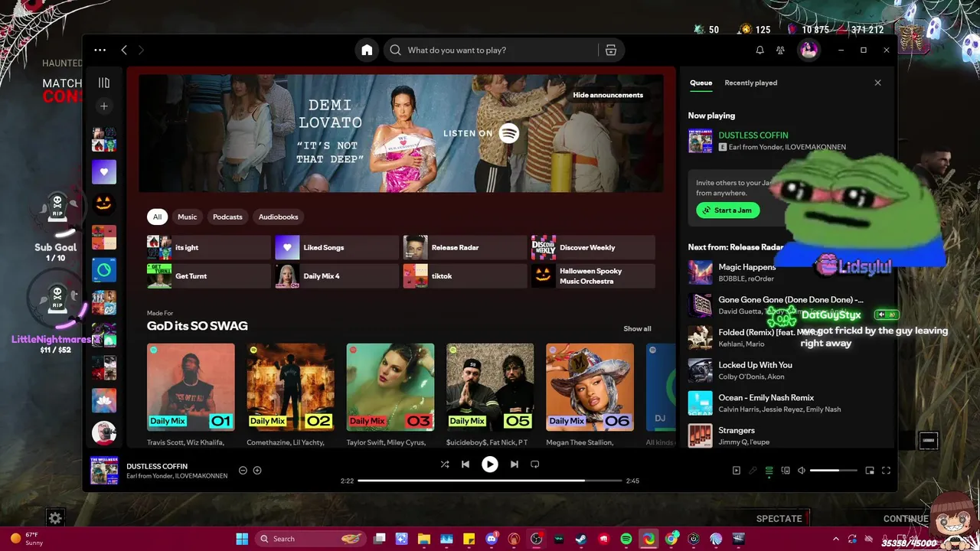Toggle shuffle in the player controls
980x551 pixels.
pyautogui.click(x=445, y=464)
